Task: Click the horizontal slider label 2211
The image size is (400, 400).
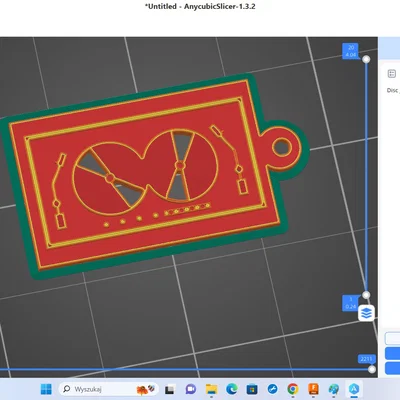Action: click(x=366, y=359)
